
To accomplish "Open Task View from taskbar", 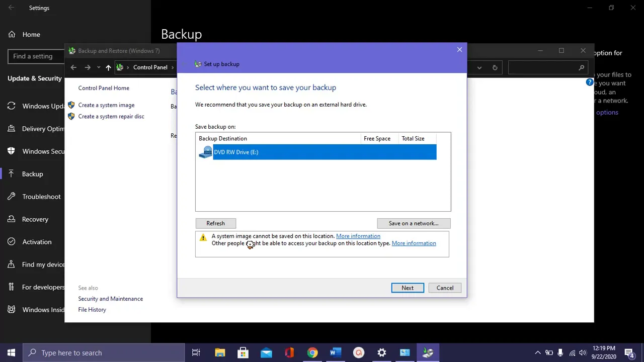I will tap(196, 353).
